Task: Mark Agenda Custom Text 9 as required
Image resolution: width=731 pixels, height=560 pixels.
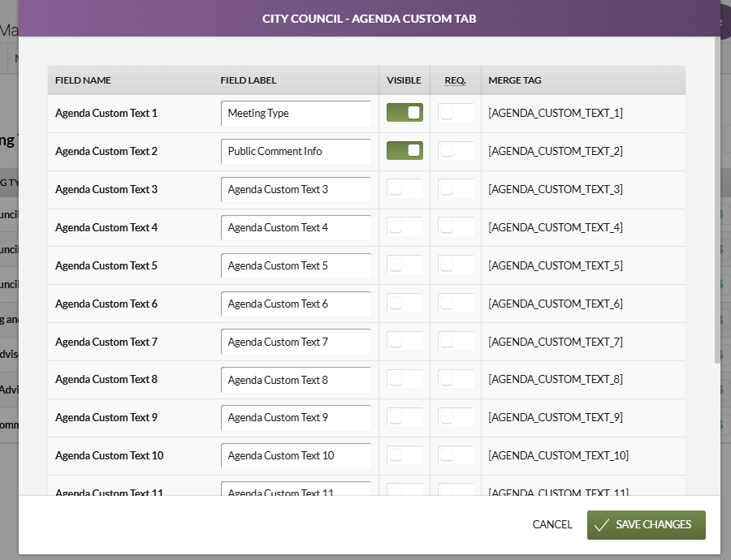Action: tap(456, 418)
